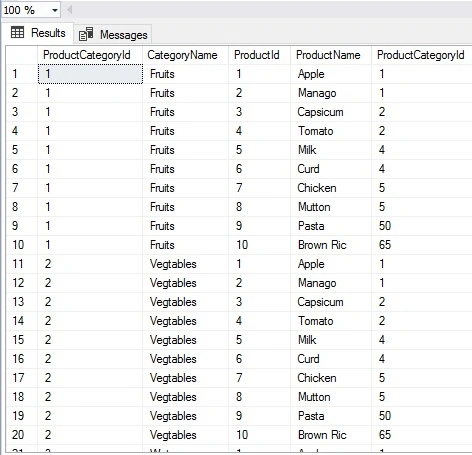Screen dimensions: 472x455
Task: Select row header number 20
Action: pyautogui.click(x=22, y=435)
